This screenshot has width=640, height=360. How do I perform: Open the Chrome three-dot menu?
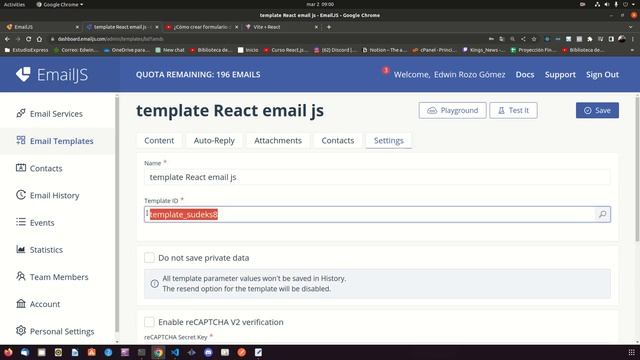pyautogui.click(x=633, y=39)
